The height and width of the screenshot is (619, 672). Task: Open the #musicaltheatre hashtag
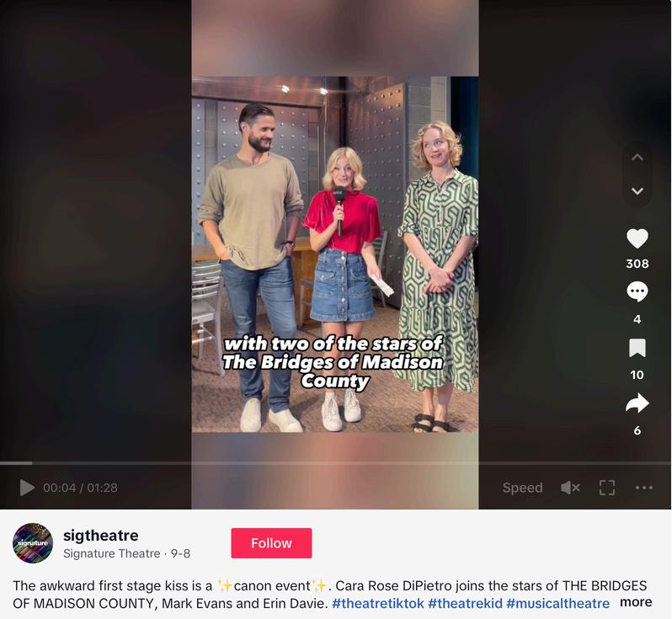point(557,603)
